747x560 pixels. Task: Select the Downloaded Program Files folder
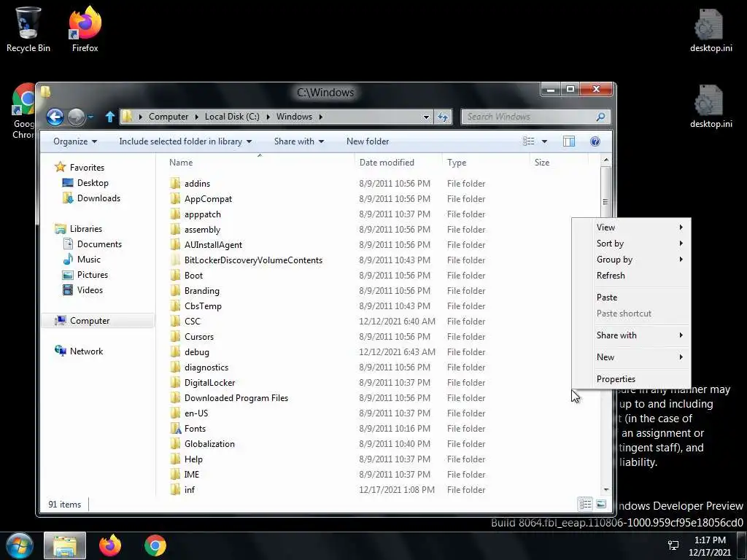[x=236, y=398]
